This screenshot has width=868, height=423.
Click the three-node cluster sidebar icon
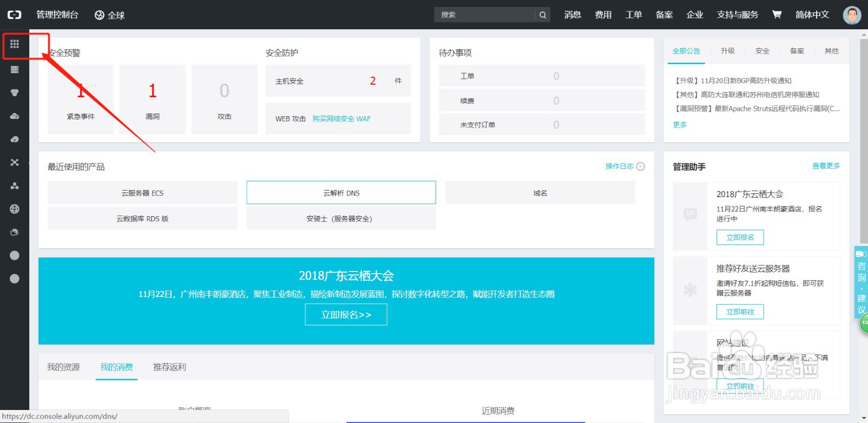click(x=15, y=186)
